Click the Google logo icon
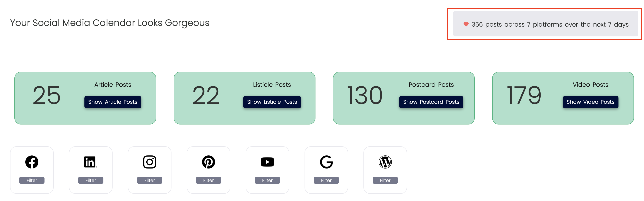This screenshot has height=201, width=644. click(x=326, y=162)
